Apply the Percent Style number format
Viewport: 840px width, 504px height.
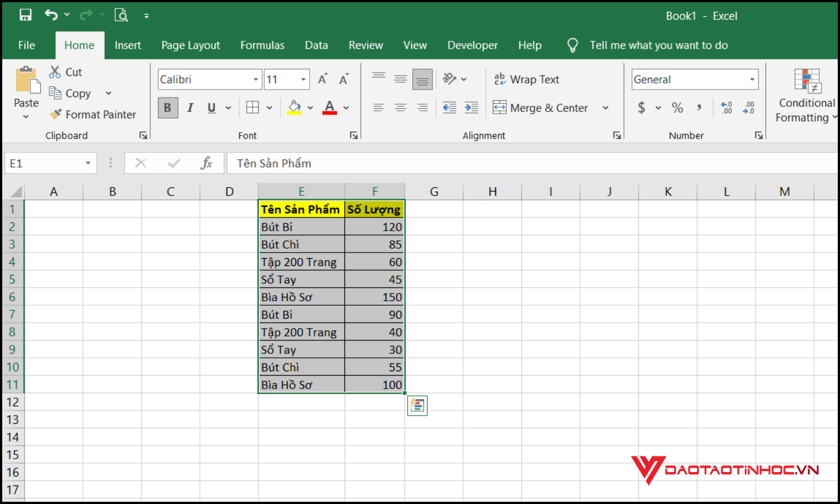(x=677, y=108)
